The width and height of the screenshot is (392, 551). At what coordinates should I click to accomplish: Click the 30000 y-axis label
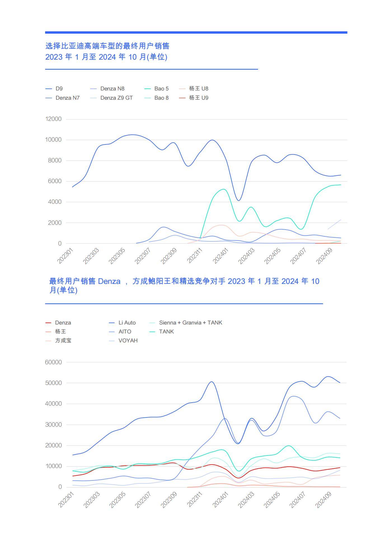pyautogui.click(x=53, y=425)
